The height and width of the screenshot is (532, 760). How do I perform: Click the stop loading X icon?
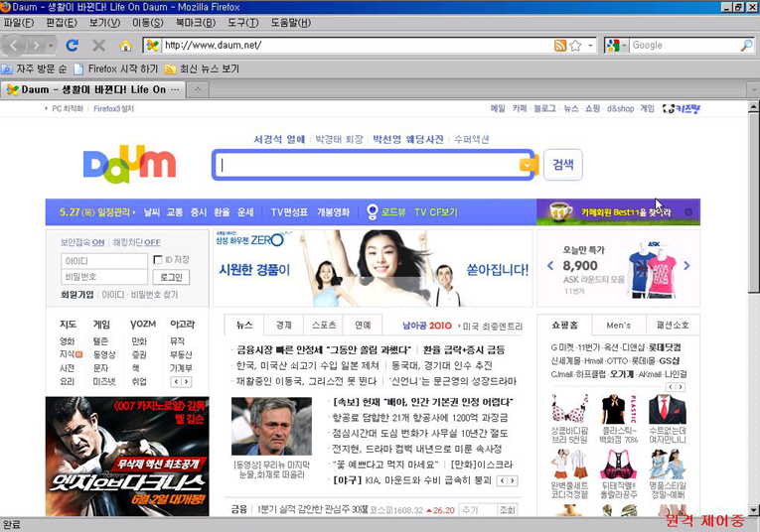[x=99, y=46]
